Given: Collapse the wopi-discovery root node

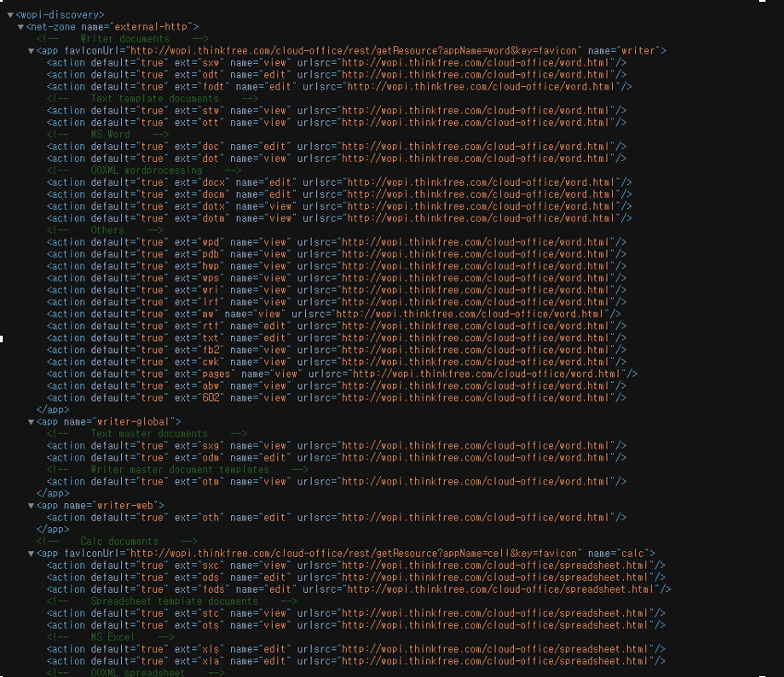Looking at the screenshot, I should pos(10,15).
